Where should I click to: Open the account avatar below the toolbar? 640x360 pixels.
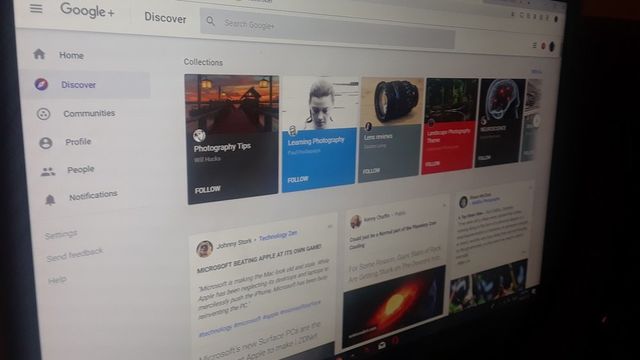pos(552,47)
